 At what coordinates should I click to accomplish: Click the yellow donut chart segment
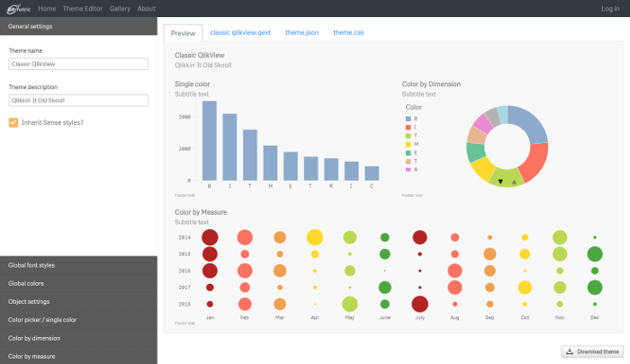(482, 169)
